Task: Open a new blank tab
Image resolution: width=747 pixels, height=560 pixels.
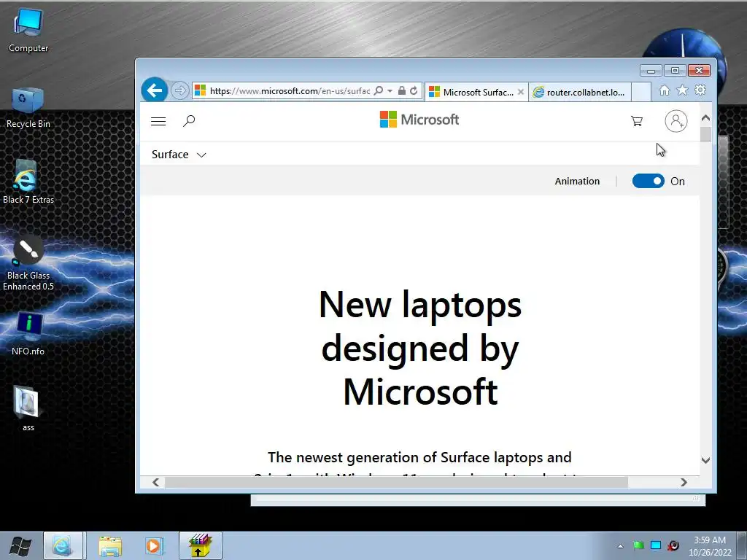Action: click(641, 92)
